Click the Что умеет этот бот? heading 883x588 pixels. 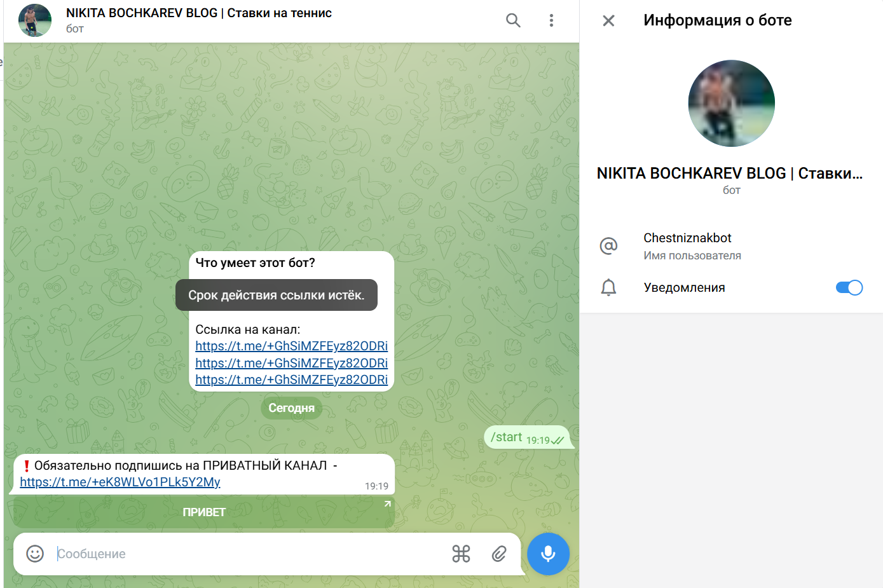click(x=256, y=263)
